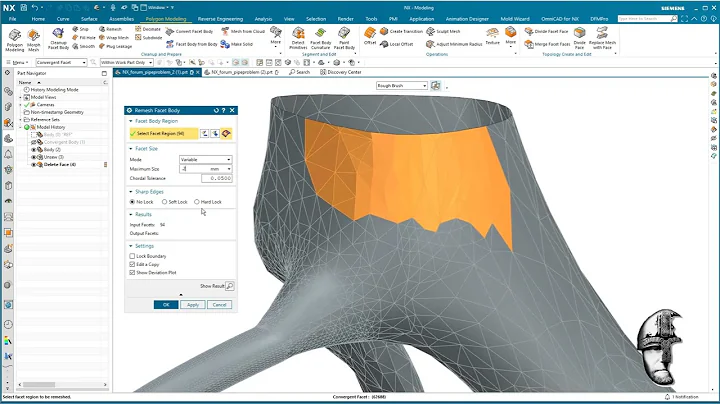Select Divide Facet Face tool
Image resolution: width=720 pixels, height=404 pixels.
[x=546, y=31]
